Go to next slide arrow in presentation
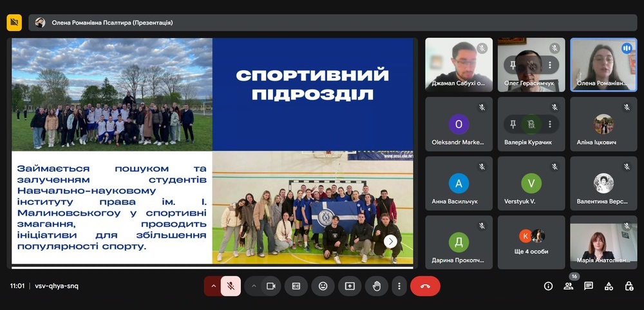 390,241
